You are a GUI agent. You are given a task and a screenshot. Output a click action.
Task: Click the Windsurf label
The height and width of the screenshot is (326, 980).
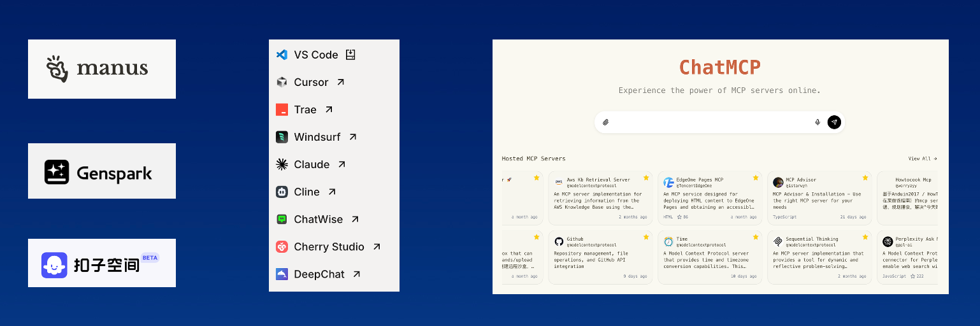coord(317,137)
